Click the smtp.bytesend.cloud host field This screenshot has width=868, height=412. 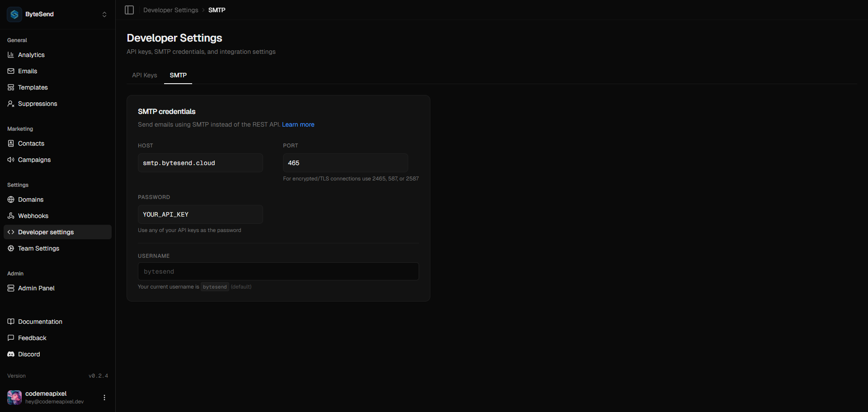pos(200,163)
